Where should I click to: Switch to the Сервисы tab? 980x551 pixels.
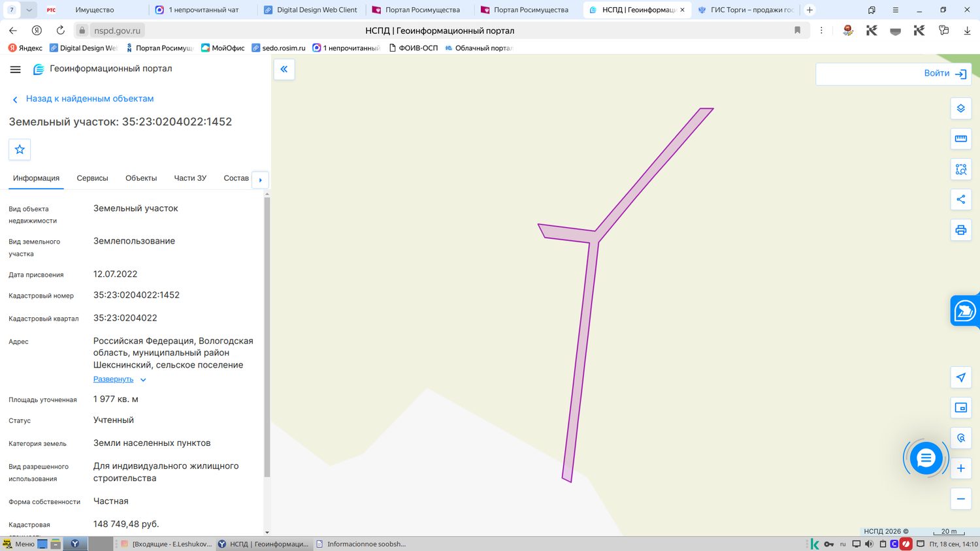tap(92, 178)
